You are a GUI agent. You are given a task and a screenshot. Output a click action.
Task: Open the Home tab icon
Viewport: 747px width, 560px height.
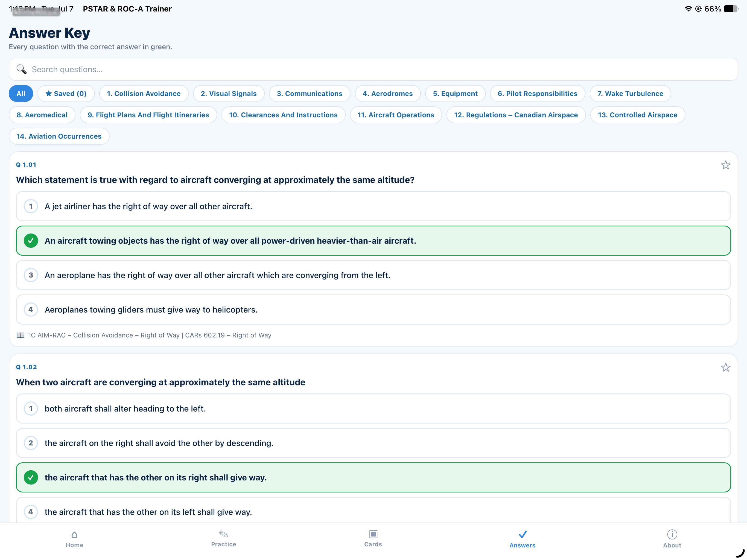(74, 535)
